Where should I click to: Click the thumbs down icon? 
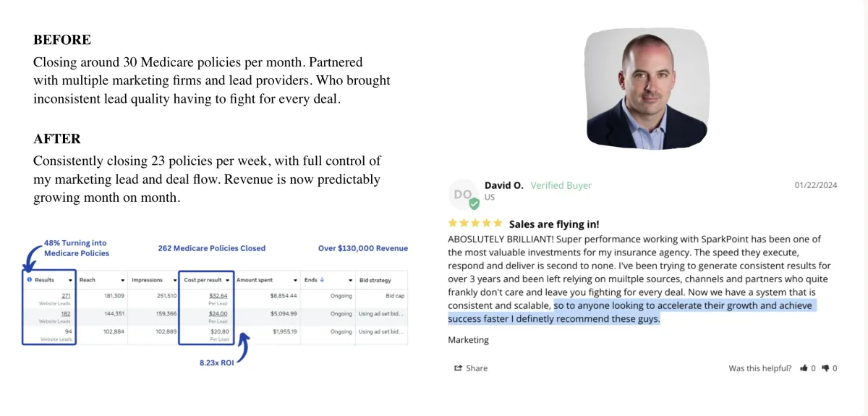coord(825,368)
